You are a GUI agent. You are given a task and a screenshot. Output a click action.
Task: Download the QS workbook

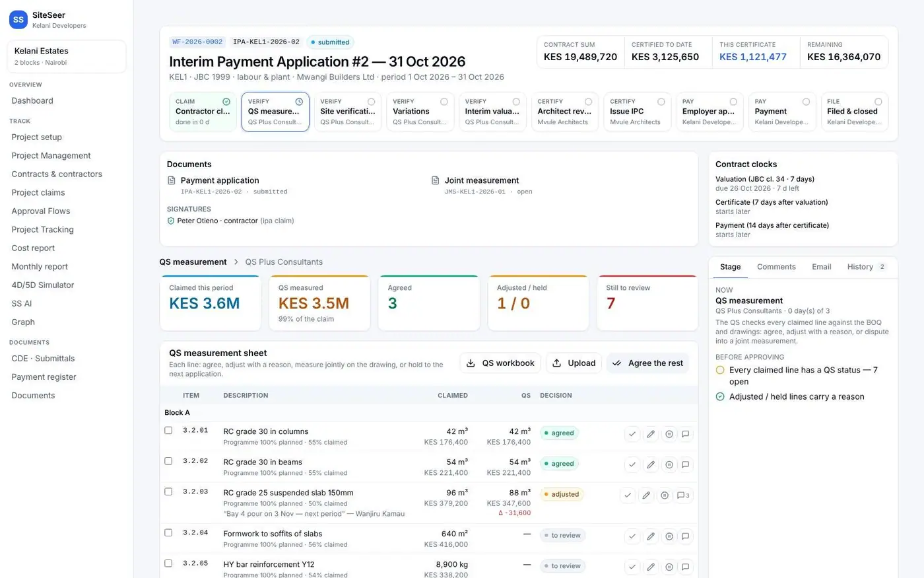(500, 363)
